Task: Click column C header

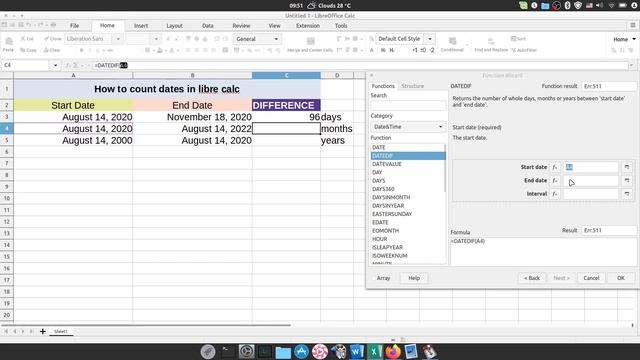Action: point(286,75)
